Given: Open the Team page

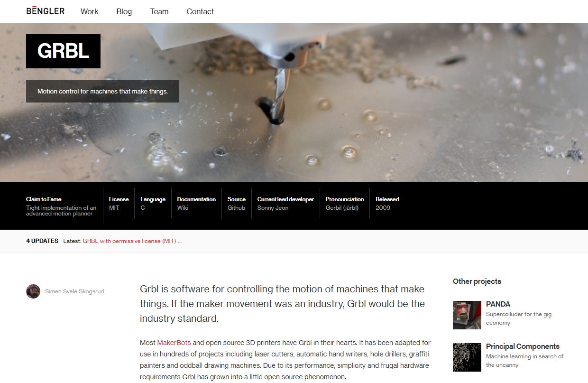Looking at the screenshot, I should [x=159, y=11].
